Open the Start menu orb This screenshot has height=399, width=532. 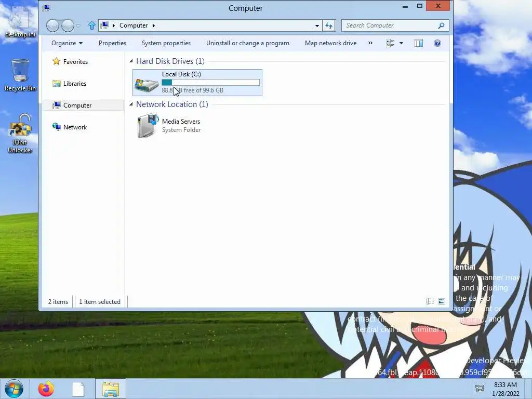click(x=14, y=389)
